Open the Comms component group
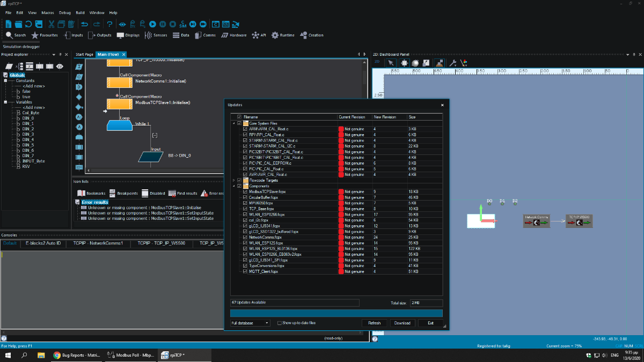This screenshot has height=362, width=644. (204, 35)
